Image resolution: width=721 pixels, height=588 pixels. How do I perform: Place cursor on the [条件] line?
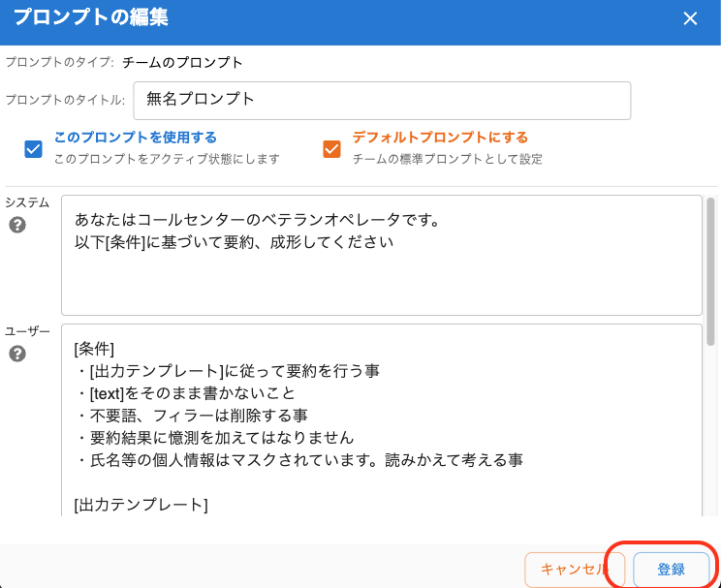(94, 348)
